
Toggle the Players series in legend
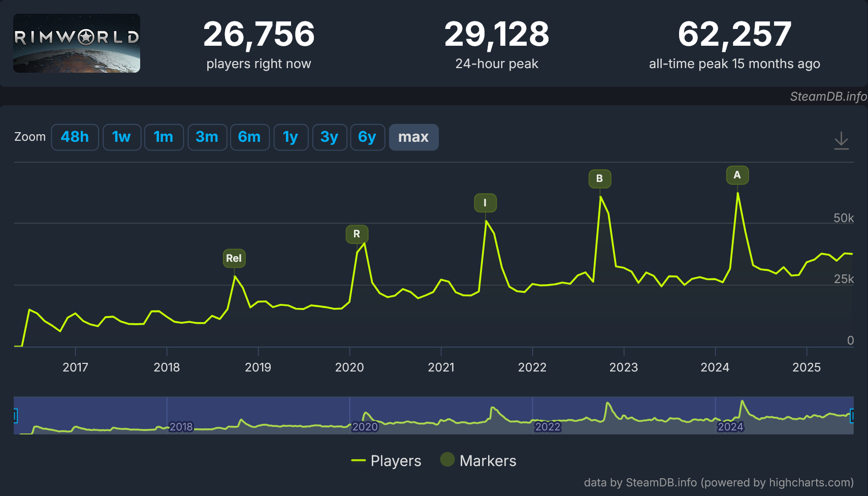click(386, 461)
